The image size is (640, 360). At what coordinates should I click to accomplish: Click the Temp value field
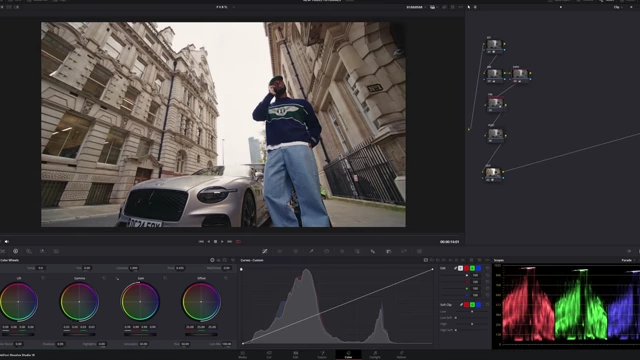tap(40, 268)
